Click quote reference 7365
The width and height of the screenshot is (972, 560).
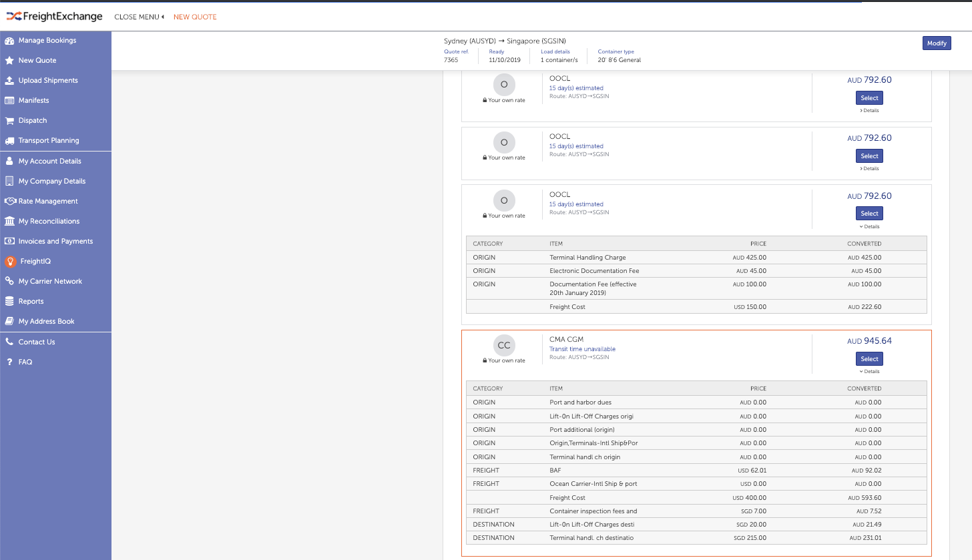(451, 60)
